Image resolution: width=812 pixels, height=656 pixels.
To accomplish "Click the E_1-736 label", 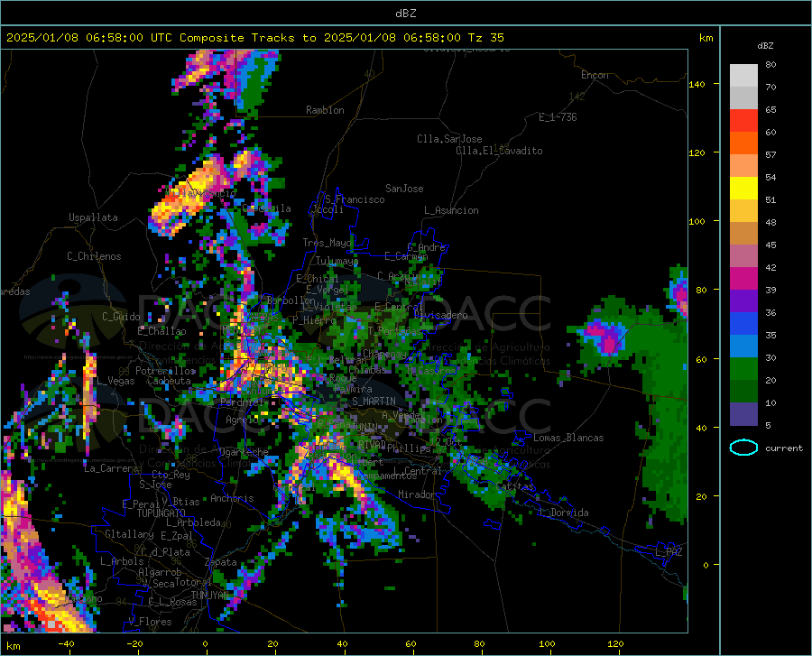I will (558, 117).
